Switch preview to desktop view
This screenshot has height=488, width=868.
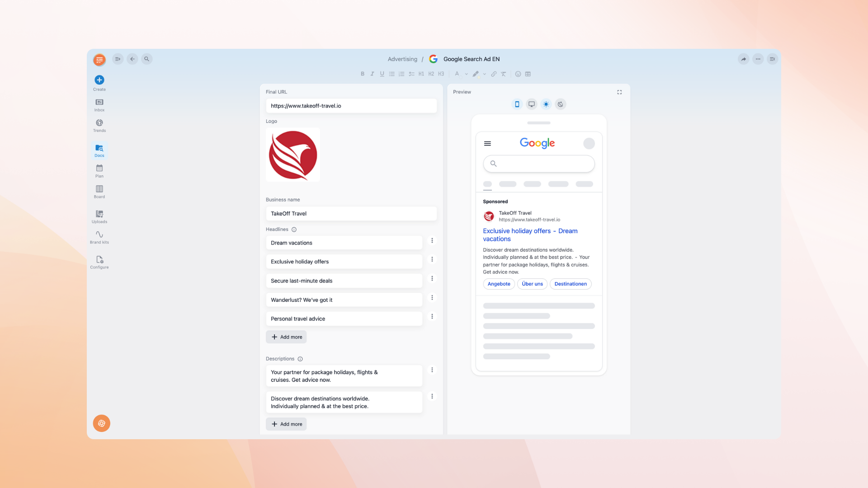pyautogui.click(x=532, y=104)
